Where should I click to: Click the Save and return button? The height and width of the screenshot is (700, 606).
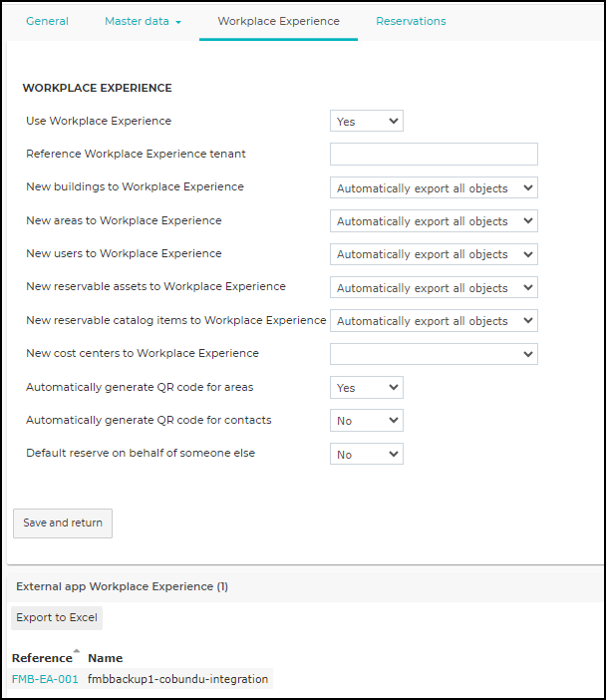(63, 524)
